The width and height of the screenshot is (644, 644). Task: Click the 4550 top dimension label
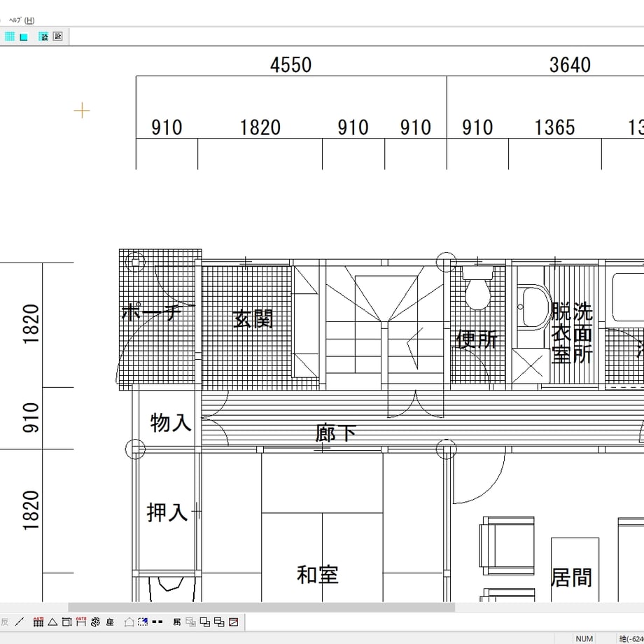coord(290,65)
